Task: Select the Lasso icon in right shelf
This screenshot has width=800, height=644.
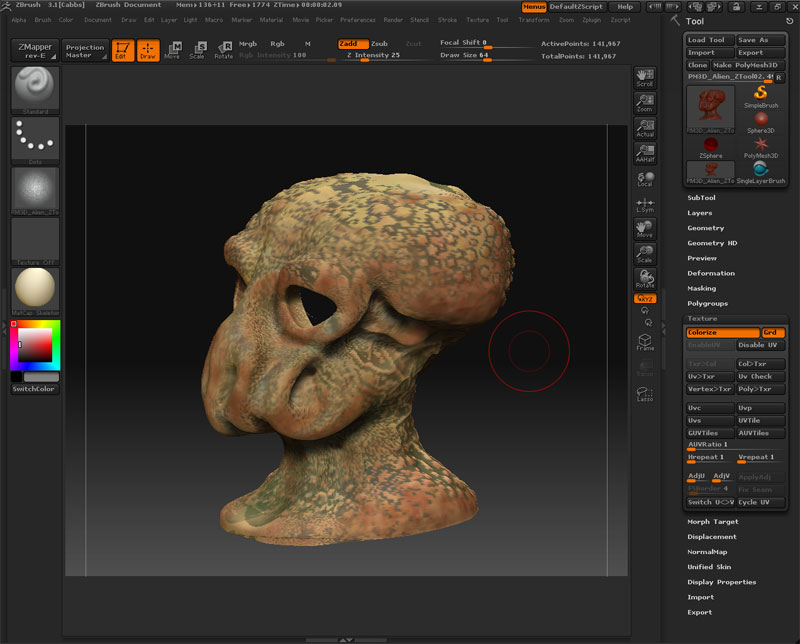Action: 645,394
